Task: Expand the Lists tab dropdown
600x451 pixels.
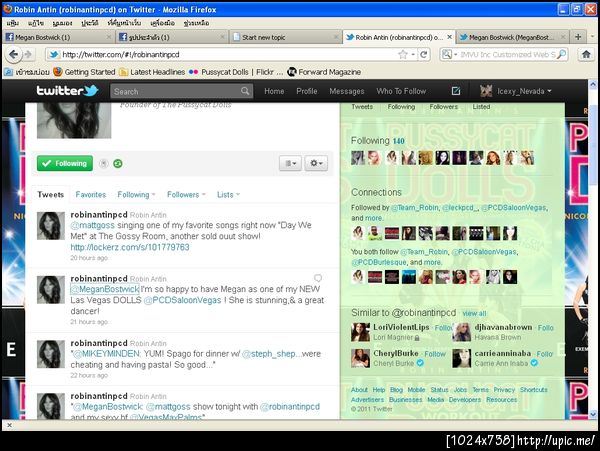Action: [238, 194]
